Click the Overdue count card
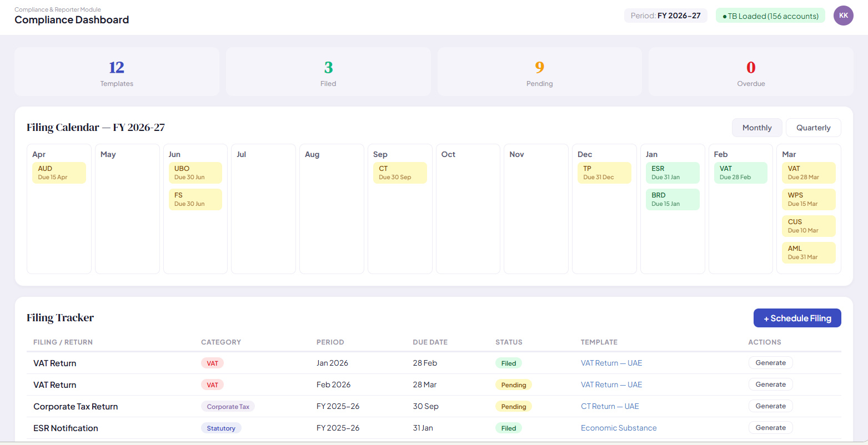 click(x=751, y=72)
